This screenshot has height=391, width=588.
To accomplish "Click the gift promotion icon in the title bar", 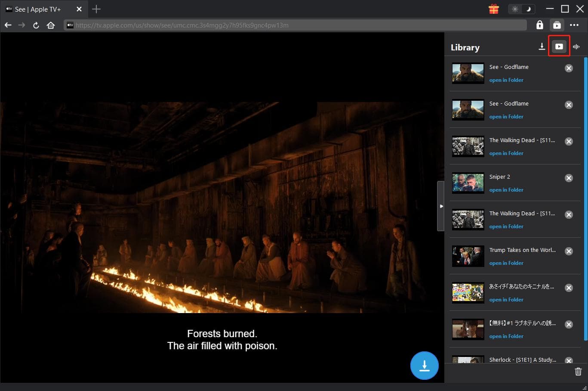I will pyautogui.click(x=493, y=8).
